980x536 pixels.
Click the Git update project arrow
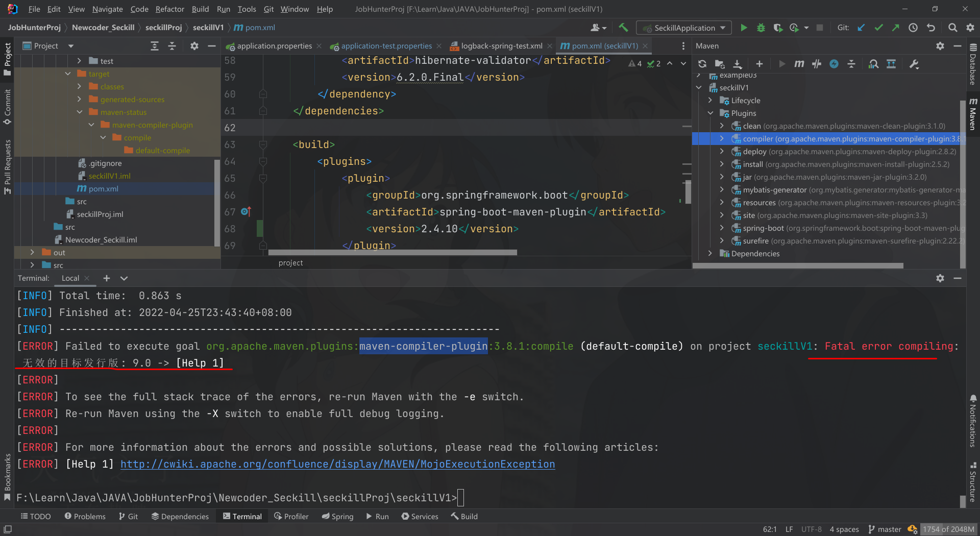[x=861, y=28]
